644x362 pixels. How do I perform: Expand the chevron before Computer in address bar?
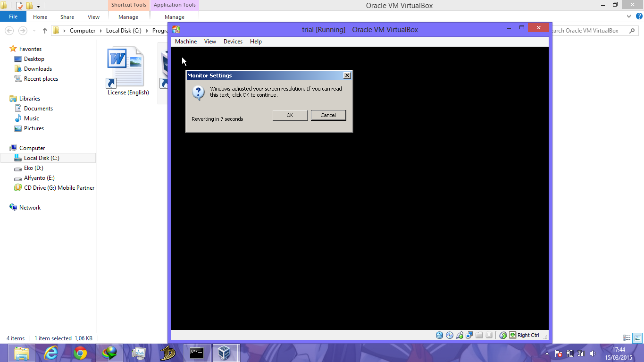click(65, 31)
